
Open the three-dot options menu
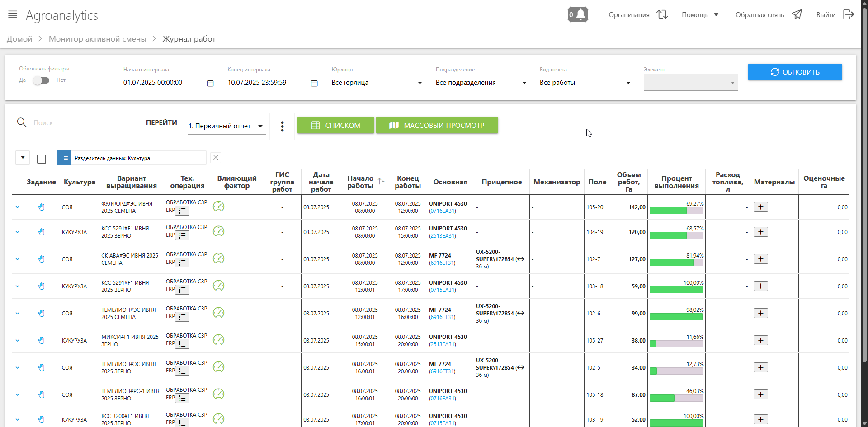coord(282,126)
